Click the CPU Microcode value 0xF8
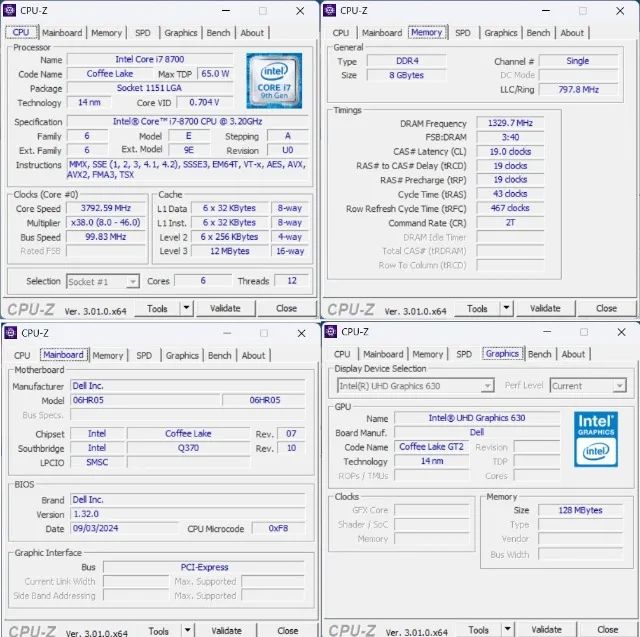 (278, 528)
